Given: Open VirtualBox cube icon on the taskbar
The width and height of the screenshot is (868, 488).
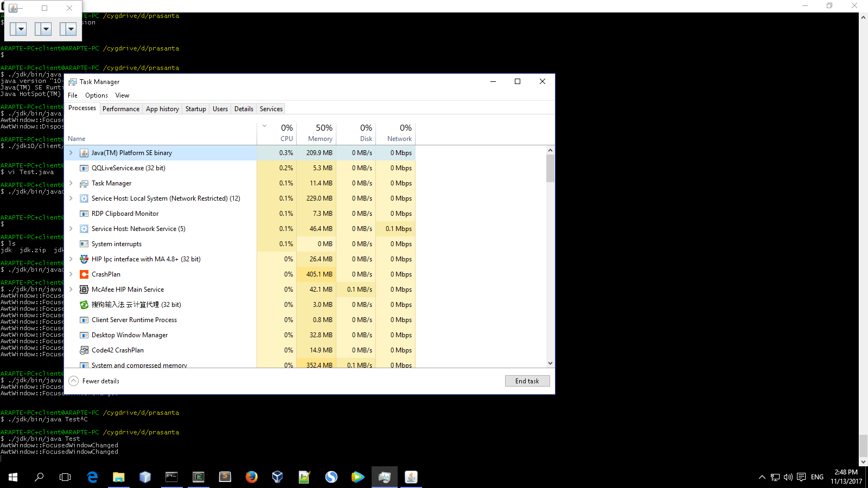Looking at the screenshot, I should tap(277, 477).
